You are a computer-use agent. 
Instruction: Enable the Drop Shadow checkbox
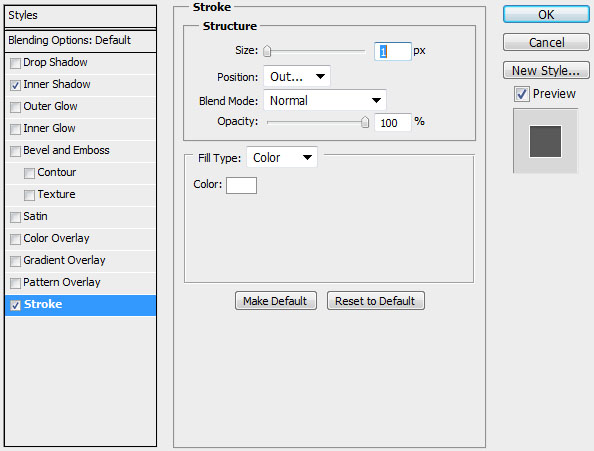[15, 63]
